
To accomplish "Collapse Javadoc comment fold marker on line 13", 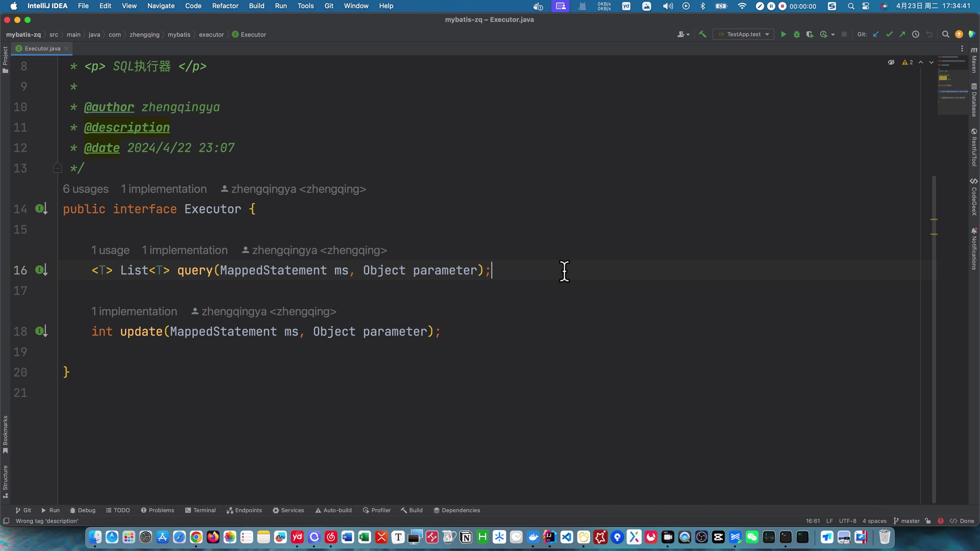I will [x=57, y=168].
